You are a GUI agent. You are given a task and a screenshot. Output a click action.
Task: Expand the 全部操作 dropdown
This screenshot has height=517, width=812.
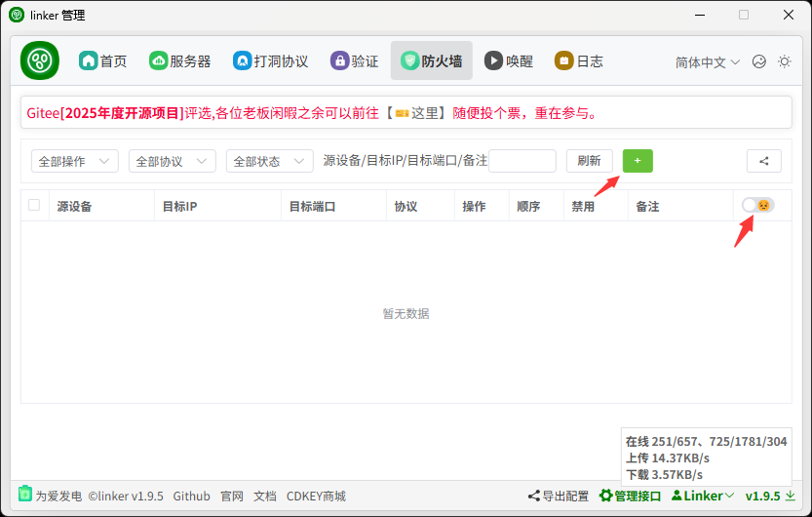tap(75, 162)
